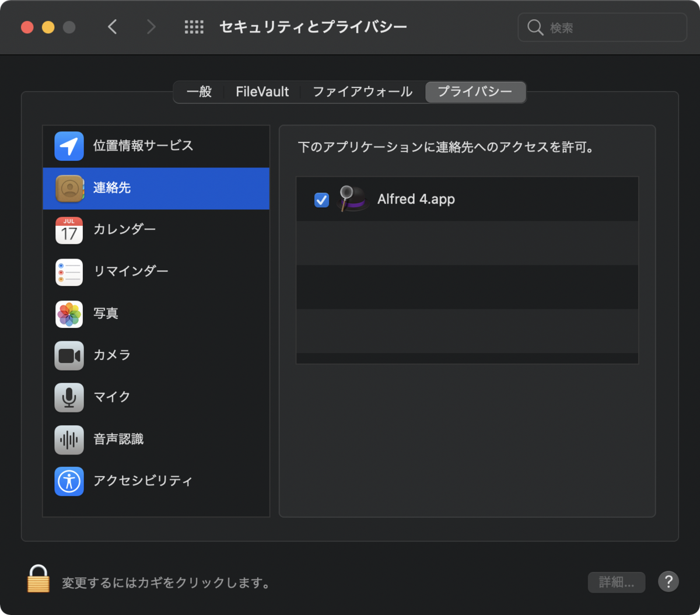The image size is (700, 615).
Task: Select the 位置情報サービス (Location Services) icon
Action: pyautogui.click(x=69, y=146)
